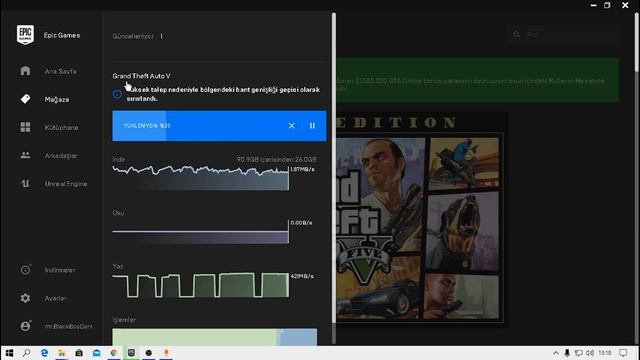This screenshot has height=360, width=640.
Task: Open the Mail app taskbar icon
Action: (x=97, y=353)
